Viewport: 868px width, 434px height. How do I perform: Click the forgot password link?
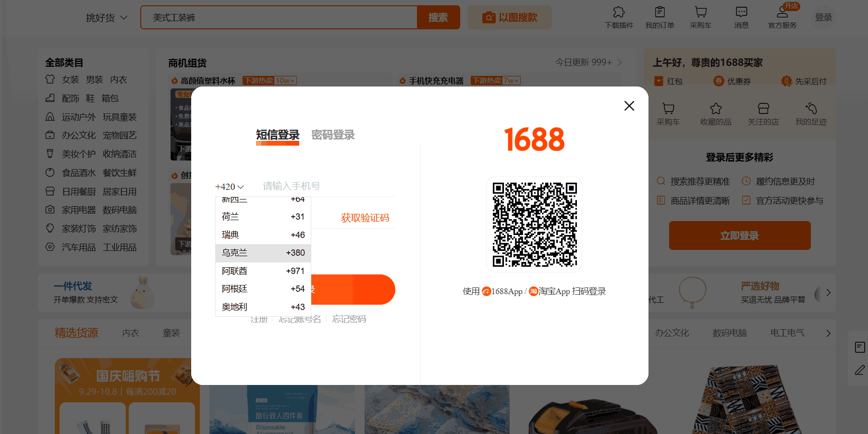(x=349, y=319)
